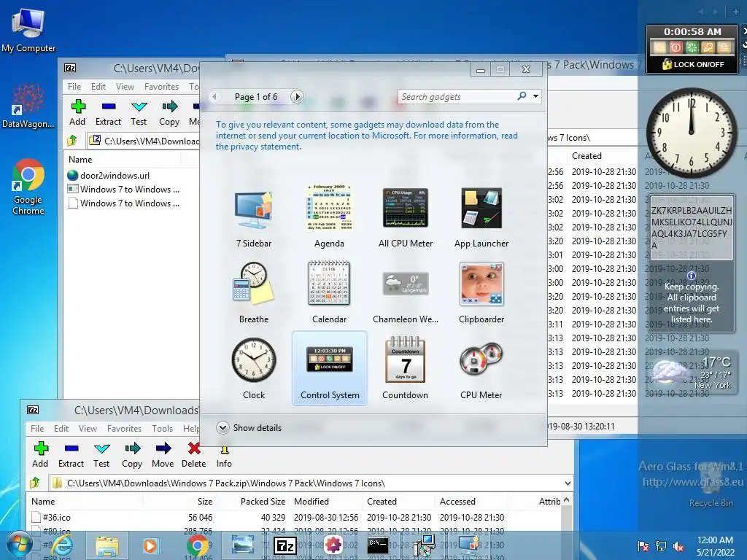Viewport: 747px width, 560px height.
Task: Open the search gadgets options dropdown arrow
Action: 536,96
